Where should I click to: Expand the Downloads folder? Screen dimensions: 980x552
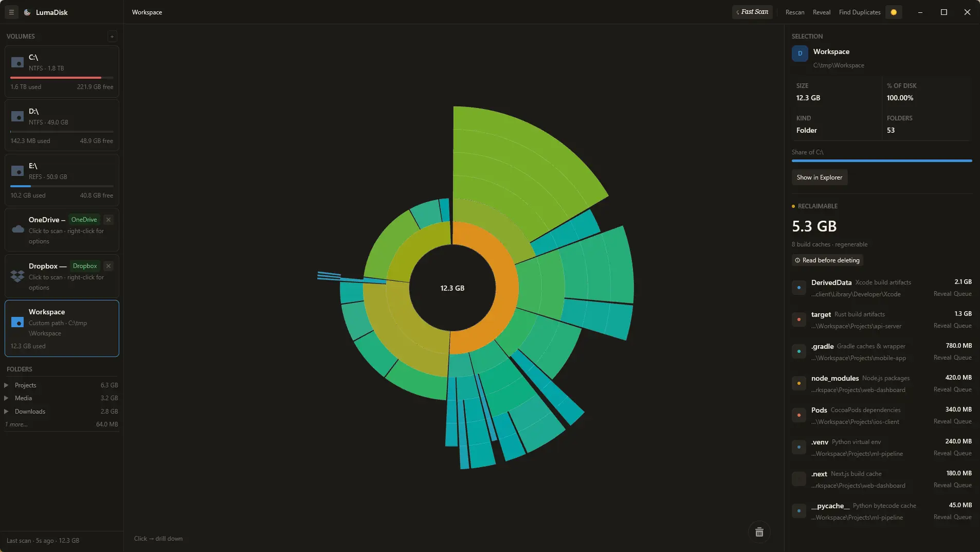(x=6, y=412)
